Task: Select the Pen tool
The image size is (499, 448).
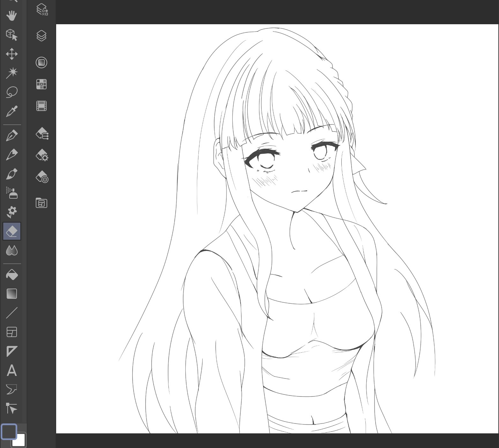Action: click(12, 136)
